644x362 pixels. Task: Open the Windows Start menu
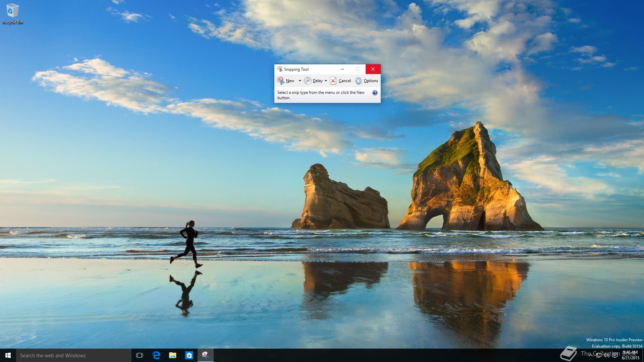coord(8,355)
